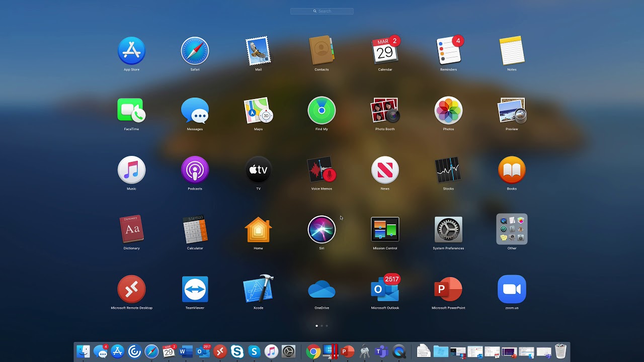644x362 pixels.
Task: Launch Music from the Launchpad grid
Action: click(x=131, y=170)
